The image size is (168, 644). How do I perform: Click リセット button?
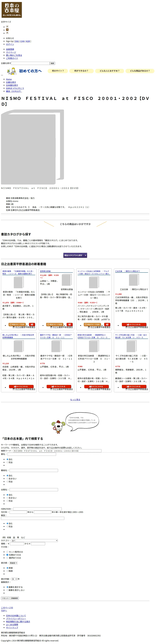pos(5,598)
